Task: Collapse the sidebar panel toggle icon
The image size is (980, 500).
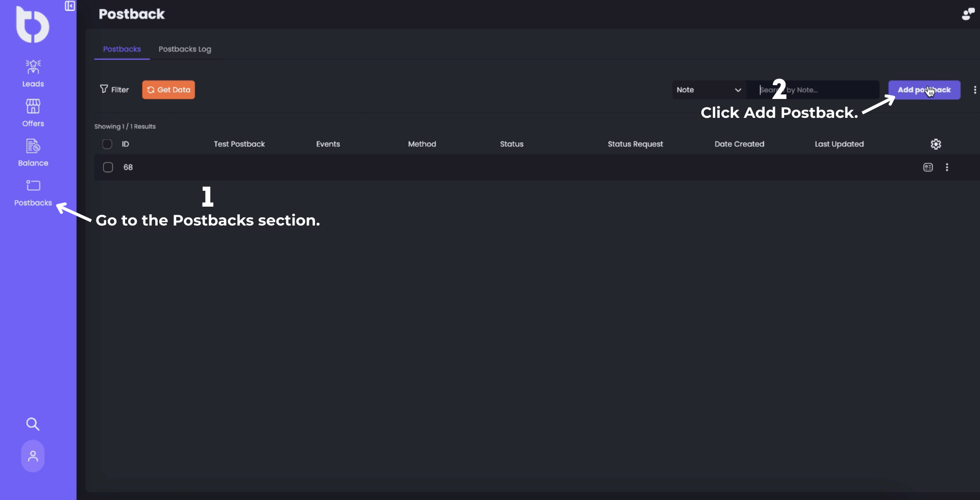Action: [70, 6]
